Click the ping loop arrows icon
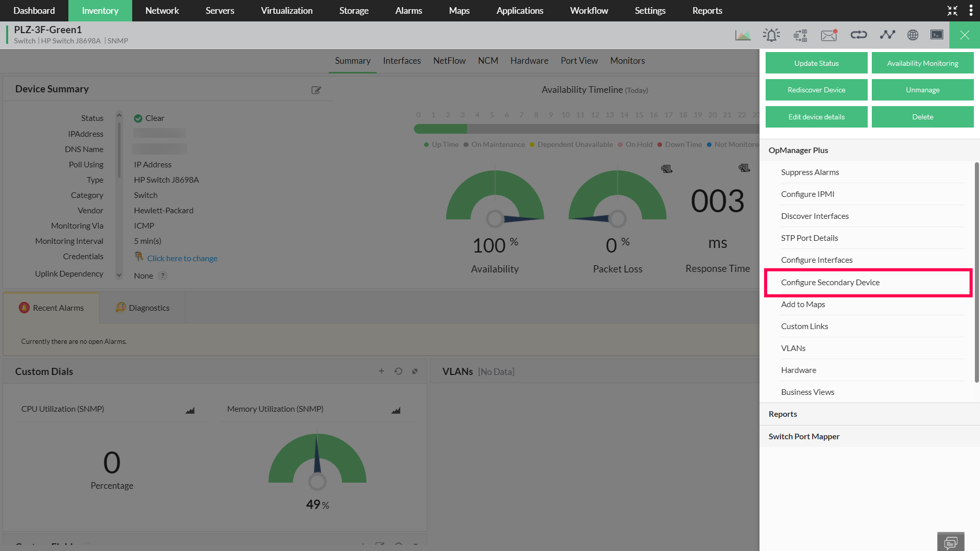The width and height of the screenshot is (980, 551). coord(859,35)
